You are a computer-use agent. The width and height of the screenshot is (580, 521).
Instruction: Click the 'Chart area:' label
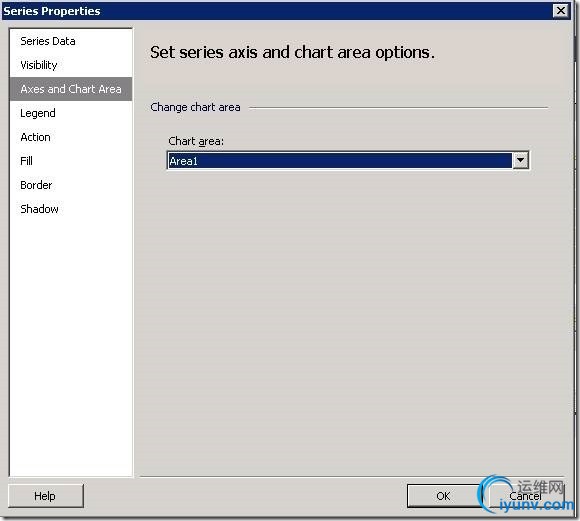pos(196,141)
